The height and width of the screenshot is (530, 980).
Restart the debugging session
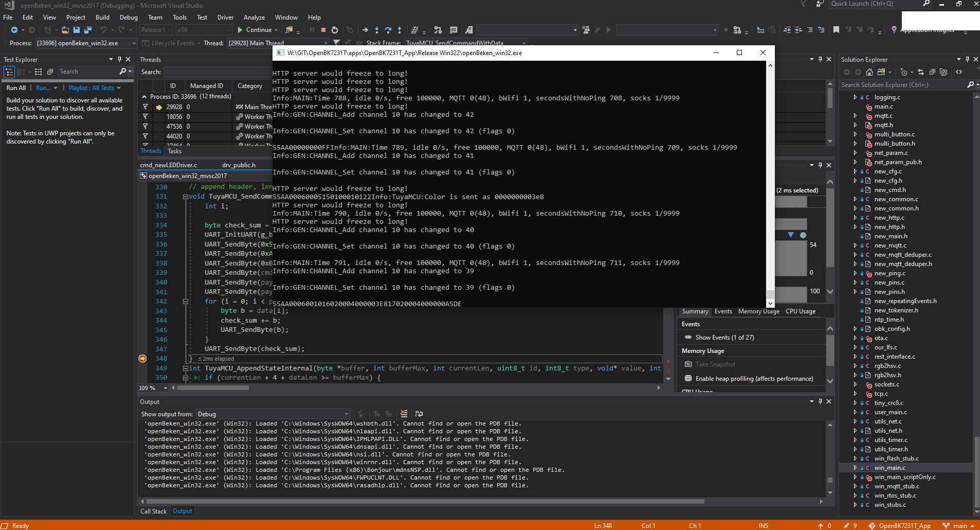tap(335, 30)
